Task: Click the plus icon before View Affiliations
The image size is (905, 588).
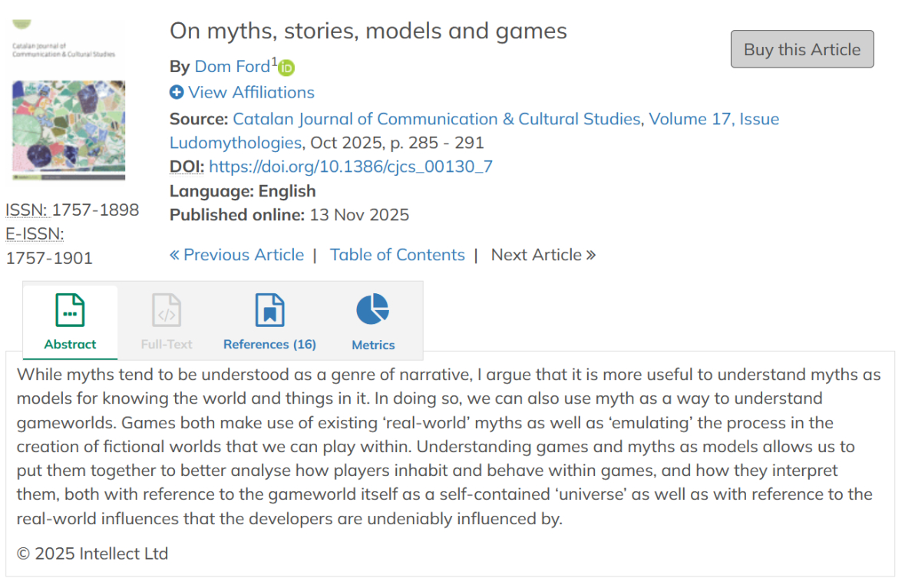Action: (x=177, y=92)
